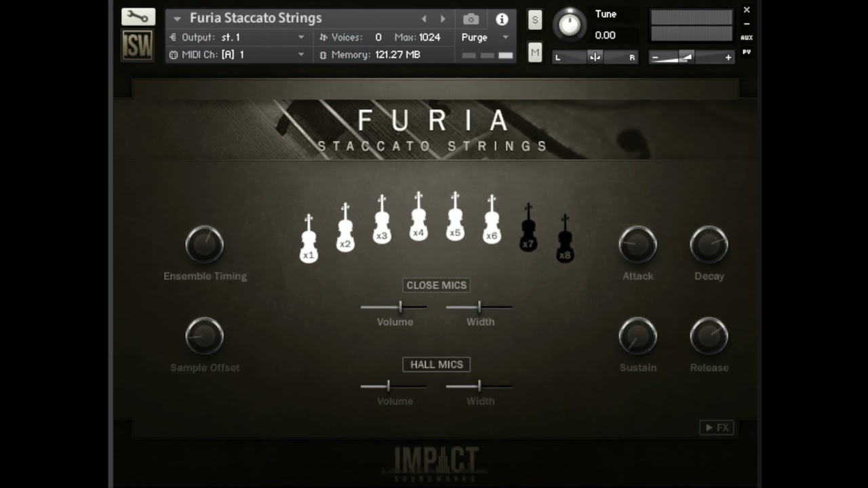Decrease volume with the minus icon
Image resolution: width=868 pixels, height=488 pixels.
click(x=655, y=58)
